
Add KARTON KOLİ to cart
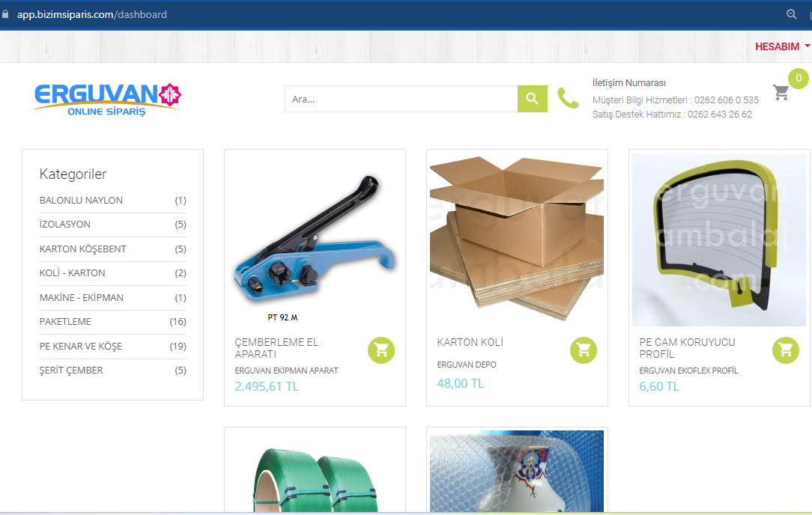(x=584, y=350)
